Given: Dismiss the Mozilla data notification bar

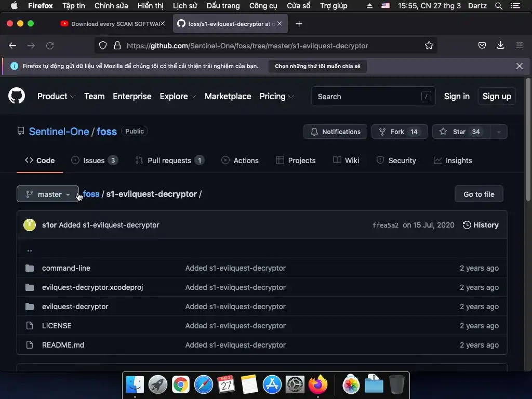Looking at the screenshot, I should coord(520,66).
